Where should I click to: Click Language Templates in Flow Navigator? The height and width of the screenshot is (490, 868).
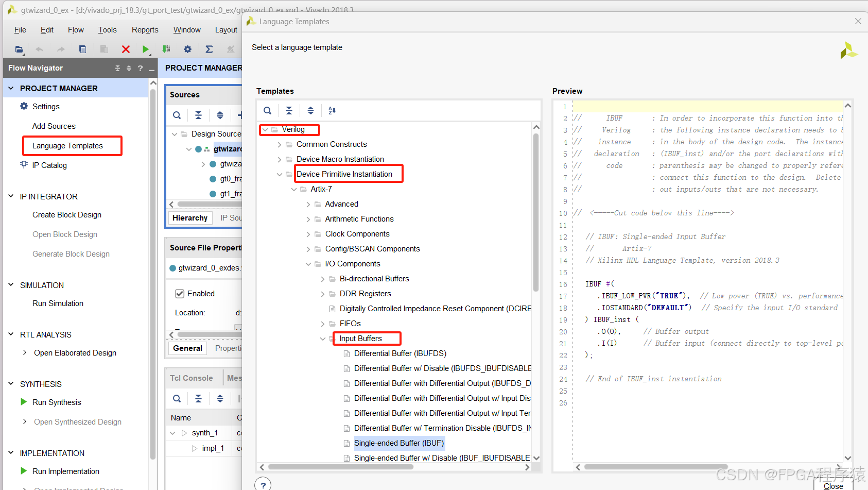(67, 146)
